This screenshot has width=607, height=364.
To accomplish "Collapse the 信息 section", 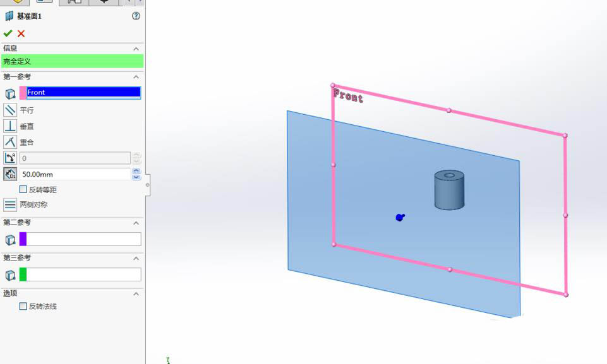I will (x=135, y=49).
